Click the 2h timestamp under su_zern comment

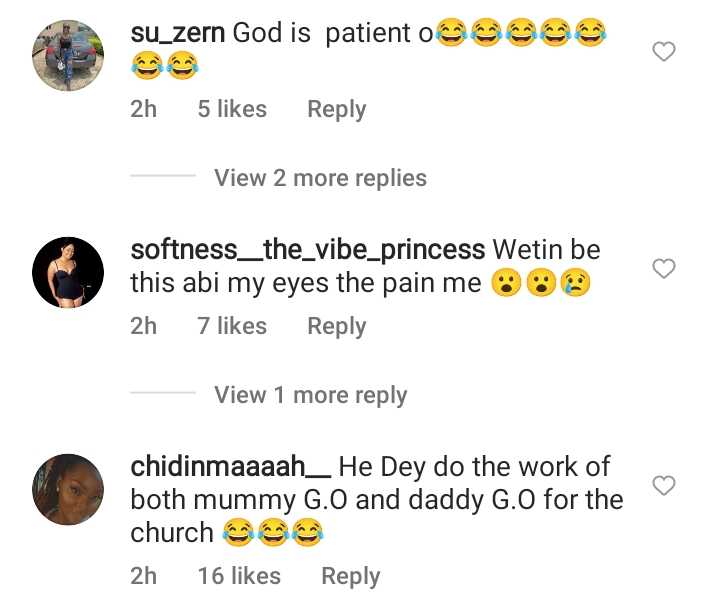tap(144, 109)
